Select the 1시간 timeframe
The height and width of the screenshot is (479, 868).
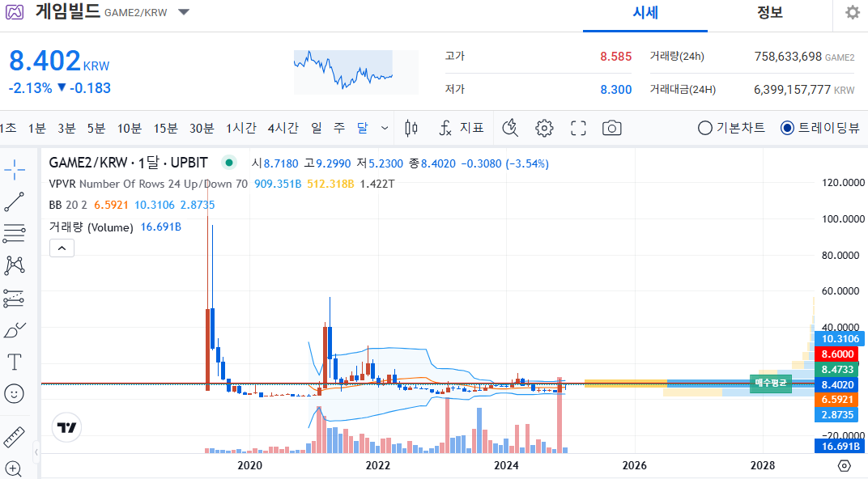coord(240,129)
